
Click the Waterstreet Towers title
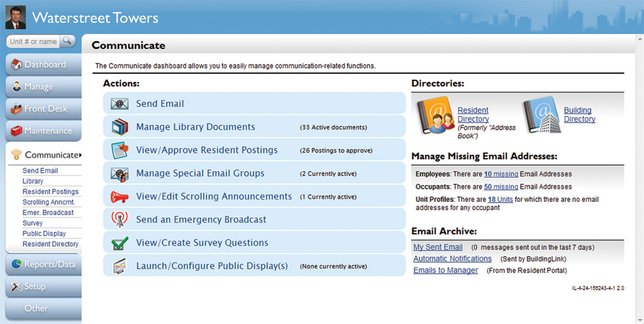96,18
